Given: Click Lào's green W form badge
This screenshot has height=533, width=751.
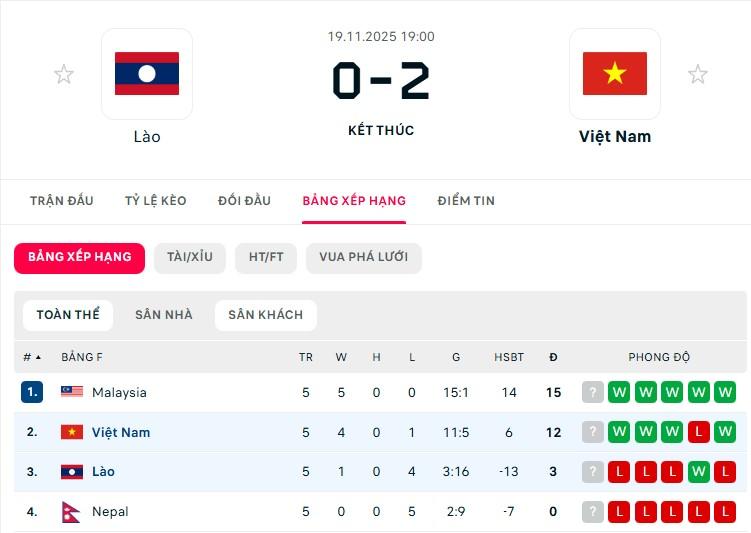Looking at the screenshot, I should 699,471.
